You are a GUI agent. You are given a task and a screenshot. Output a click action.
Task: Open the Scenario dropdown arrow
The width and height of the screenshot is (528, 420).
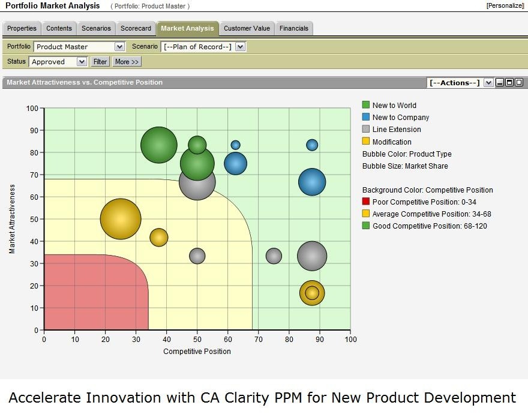240,46
